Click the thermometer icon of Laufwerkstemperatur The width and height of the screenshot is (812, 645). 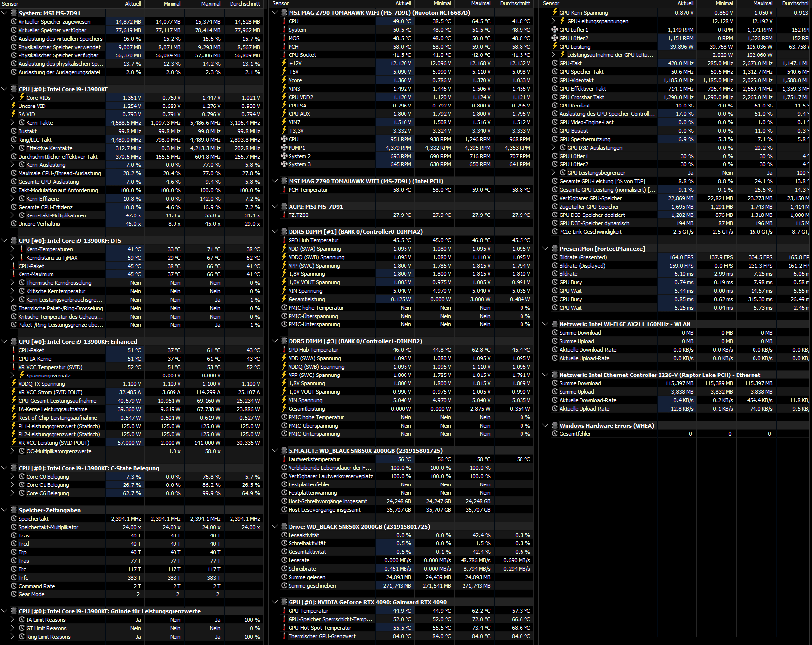(x=284, y=459)
